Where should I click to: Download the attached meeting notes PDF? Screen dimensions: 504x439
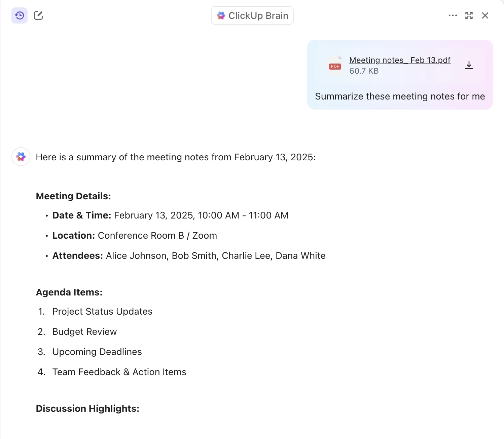(469, 65)
